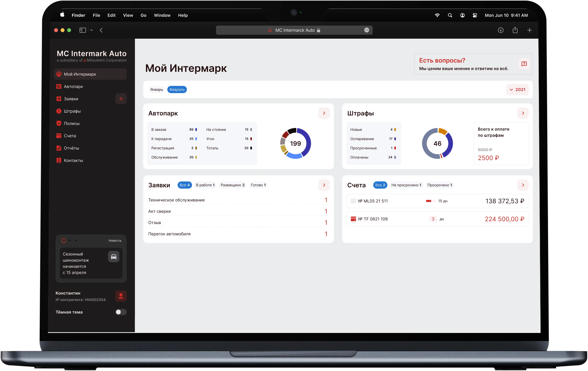
Task: Open Заявки card arrow
Action: [324, 185]
